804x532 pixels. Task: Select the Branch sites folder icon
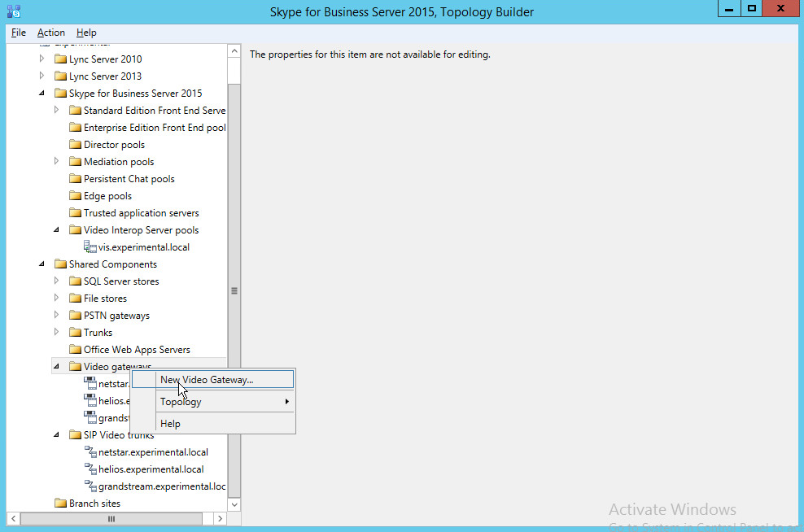(60, 504)
